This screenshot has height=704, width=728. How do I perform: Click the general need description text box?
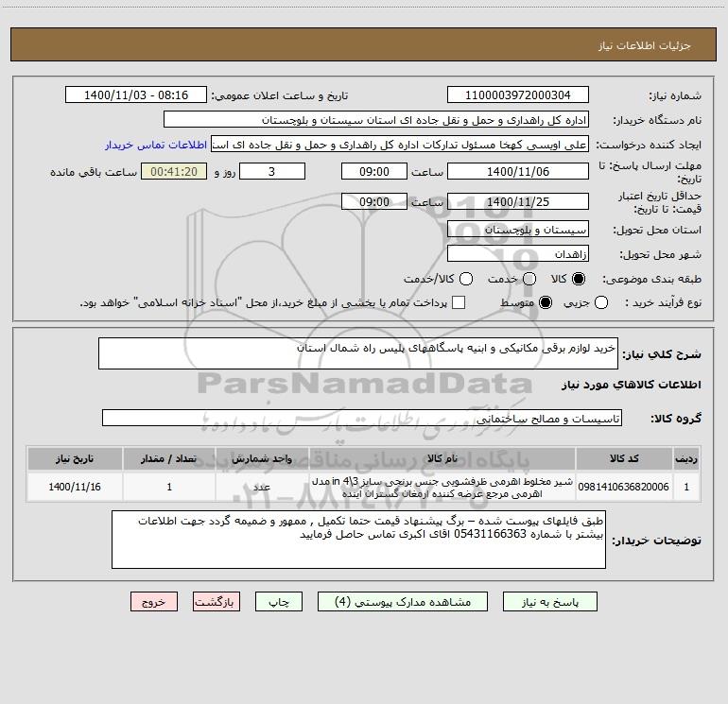pos(358,353)
